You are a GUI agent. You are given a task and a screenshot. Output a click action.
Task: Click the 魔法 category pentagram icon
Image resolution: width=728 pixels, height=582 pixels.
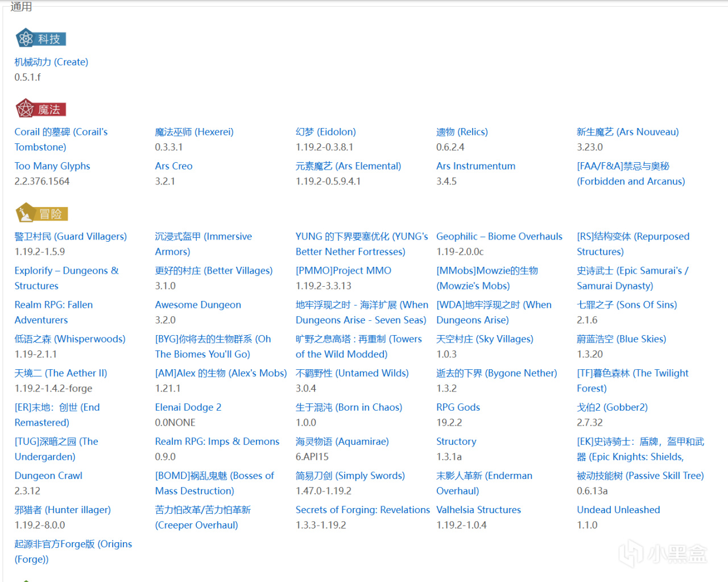25,108
